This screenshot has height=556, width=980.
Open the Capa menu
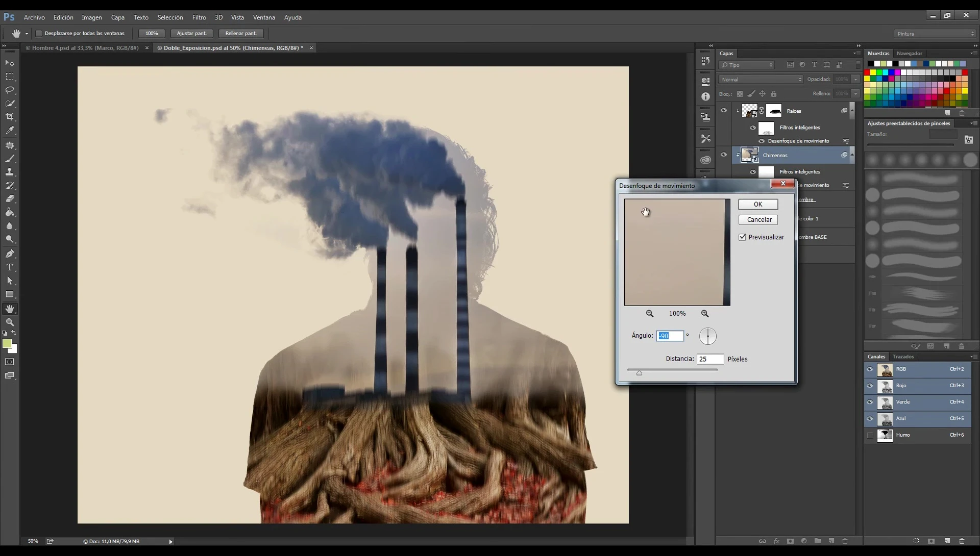[x=118, y=17]
